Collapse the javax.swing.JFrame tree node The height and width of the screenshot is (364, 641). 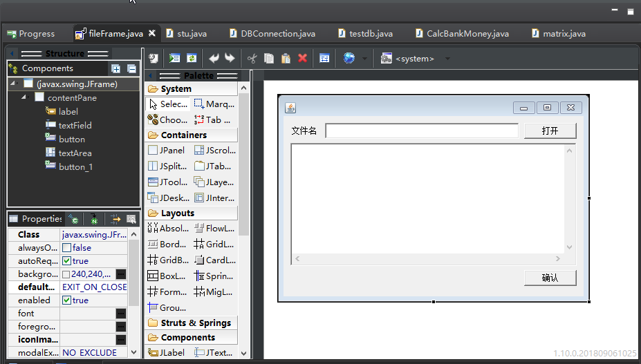click(x=13, y=84)
